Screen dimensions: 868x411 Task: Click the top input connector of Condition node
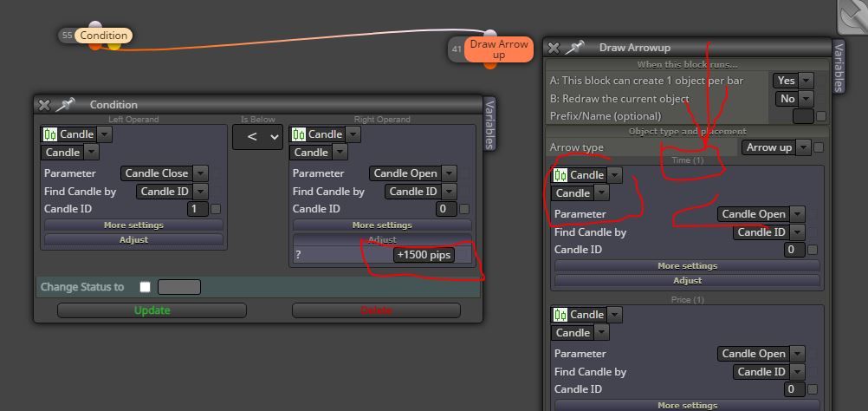coord(95,25)
